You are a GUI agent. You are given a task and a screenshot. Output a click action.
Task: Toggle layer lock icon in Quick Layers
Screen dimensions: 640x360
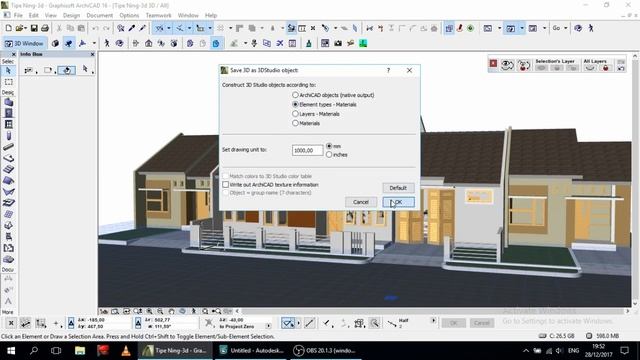[x=524, y=65]
